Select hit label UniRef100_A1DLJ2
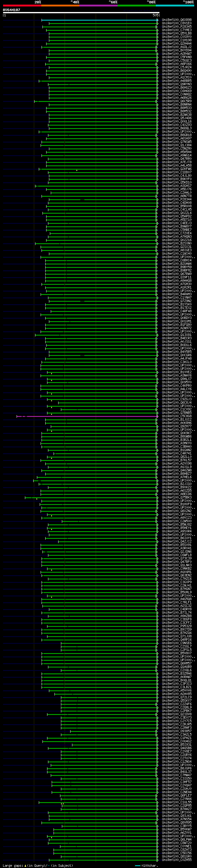 pos(176,47)
